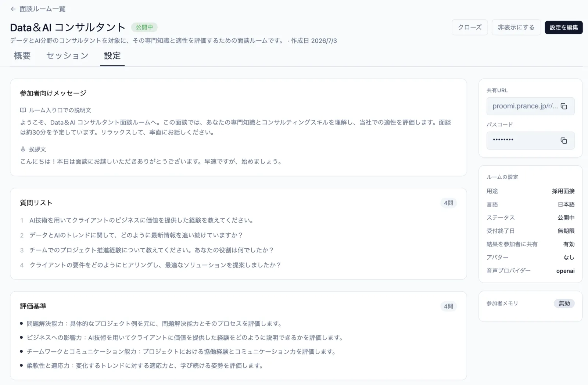The height and width of the screenshot is (385, 588).
Task: Click the entrance description starting ようこそ
Action: coord(236,127)
